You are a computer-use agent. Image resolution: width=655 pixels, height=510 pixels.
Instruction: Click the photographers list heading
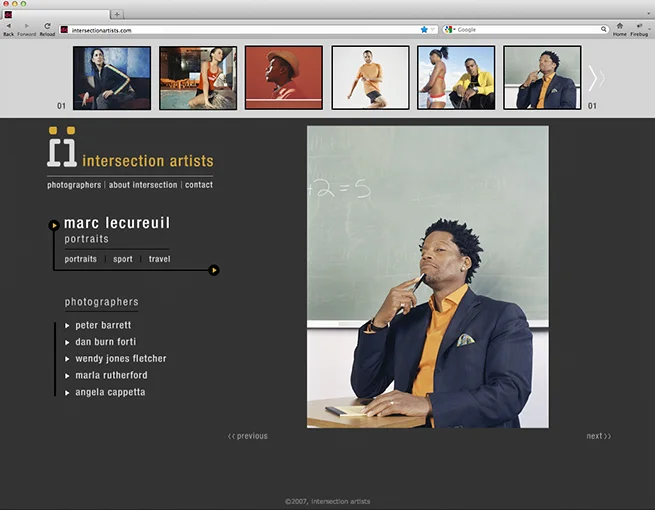point(102,302)
